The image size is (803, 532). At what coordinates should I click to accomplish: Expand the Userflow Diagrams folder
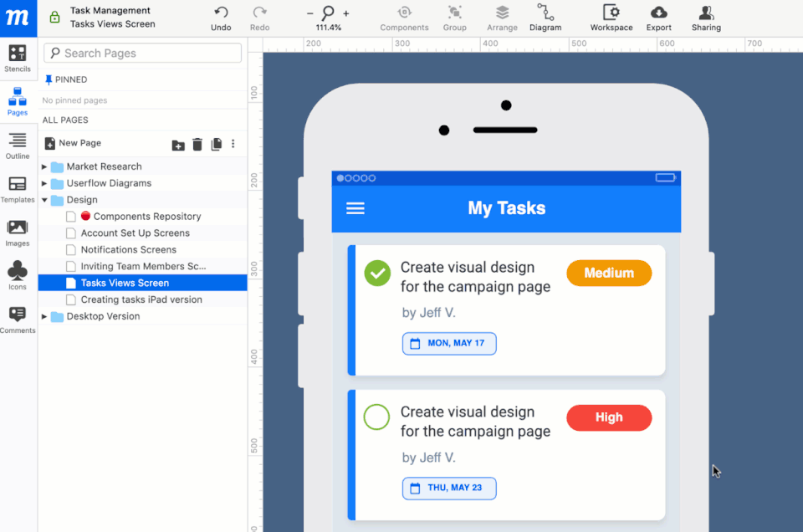[44, 183]
